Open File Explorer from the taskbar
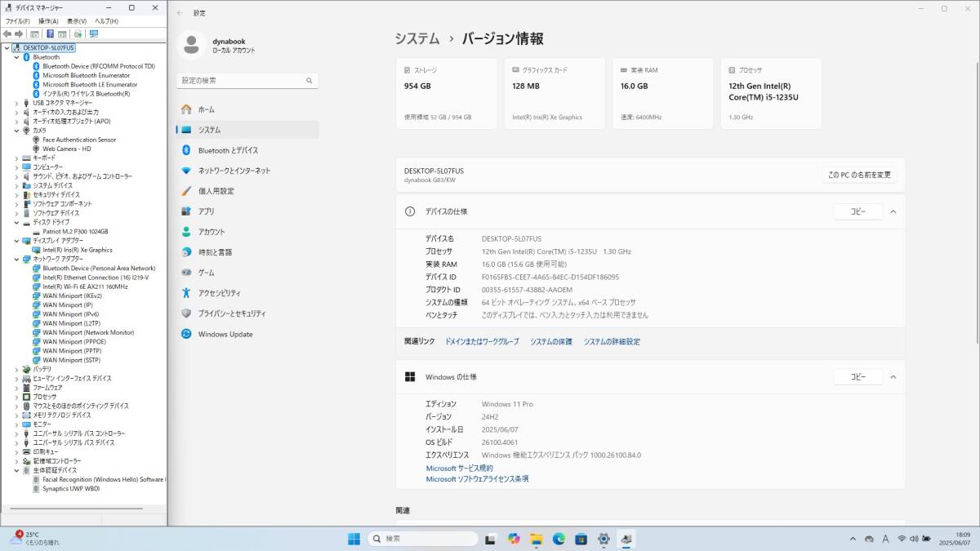The height and width of the screenshot is (551, 980). 537,539
